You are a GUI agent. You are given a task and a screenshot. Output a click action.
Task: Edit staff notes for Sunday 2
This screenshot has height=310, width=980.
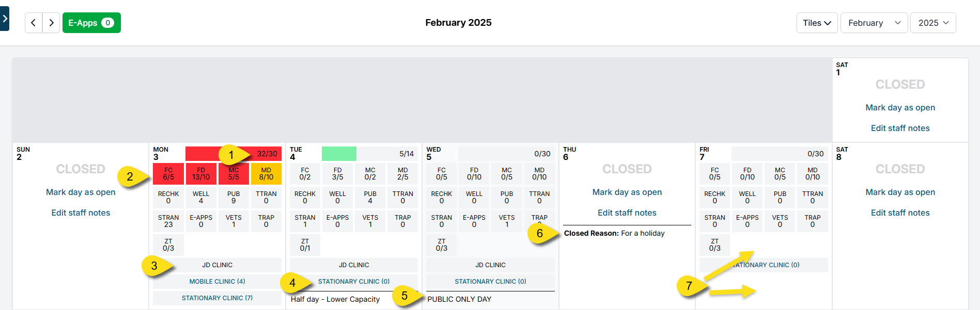[81, 213]
